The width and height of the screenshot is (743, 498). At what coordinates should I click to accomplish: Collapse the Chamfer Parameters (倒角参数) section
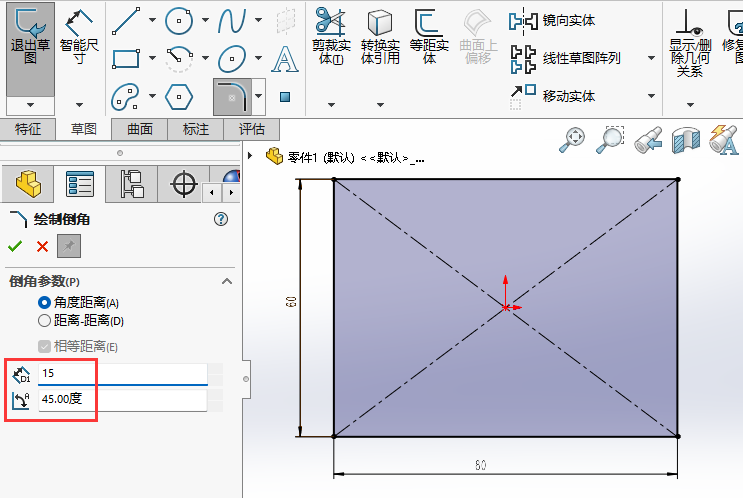[x=227, y=281]
